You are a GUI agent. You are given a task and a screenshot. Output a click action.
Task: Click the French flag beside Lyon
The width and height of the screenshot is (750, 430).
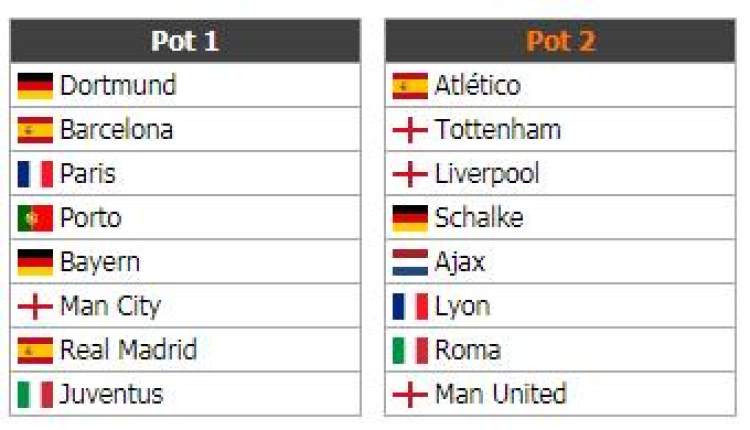pos(410,306)
